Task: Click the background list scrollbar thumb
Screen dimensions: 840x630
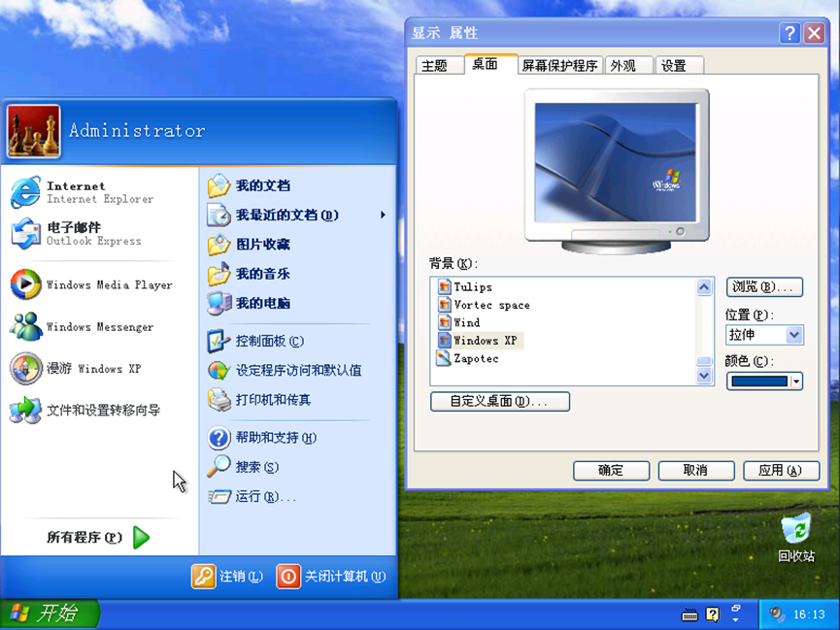Action: pos(704,361)
